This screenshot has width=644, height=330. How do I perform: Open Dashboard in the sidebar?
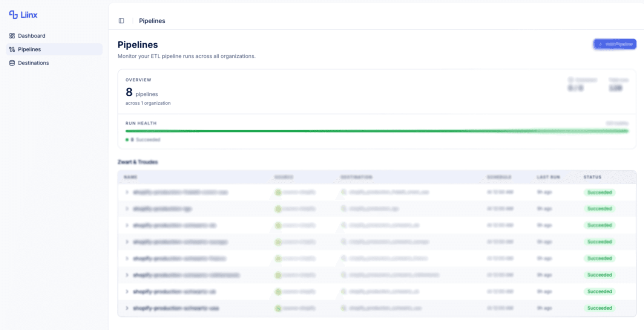[x=54, y=36]
